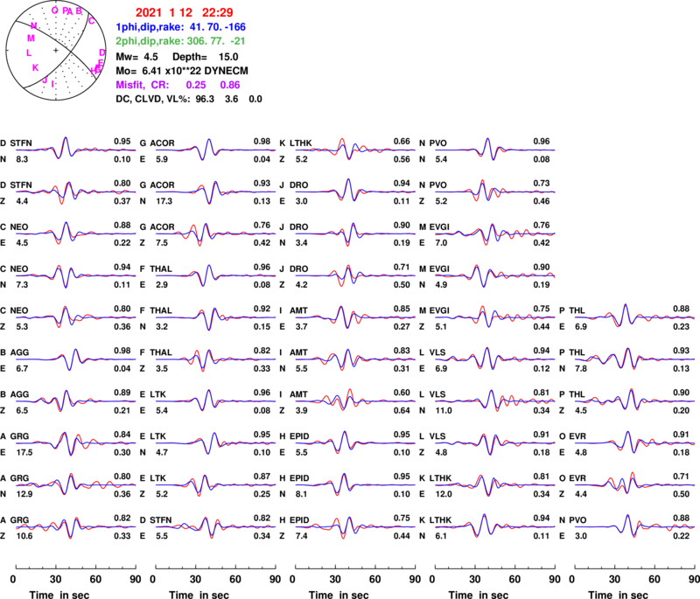Click the waveform trace for THL N

tap(635, 359)
